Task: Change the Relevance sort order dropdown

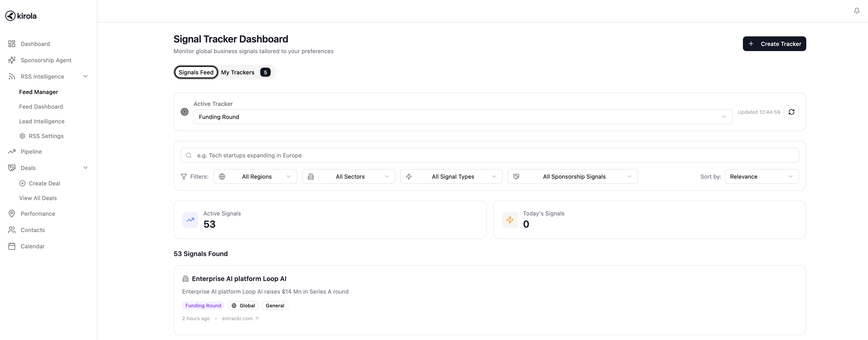Action: [762, 177]
